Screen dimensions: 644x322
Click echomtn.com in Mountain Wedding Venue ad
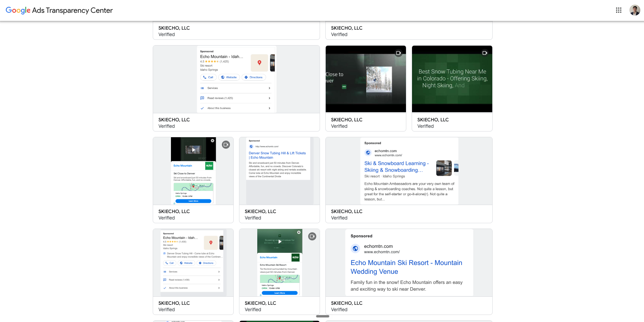[378, 246]
